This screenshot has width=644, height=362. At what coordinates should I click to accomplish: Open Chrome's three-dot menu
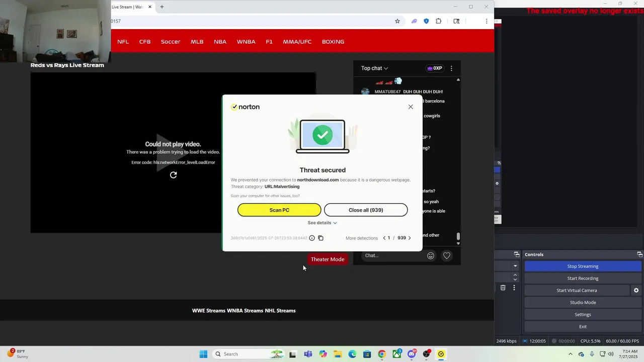click(487, 21)
